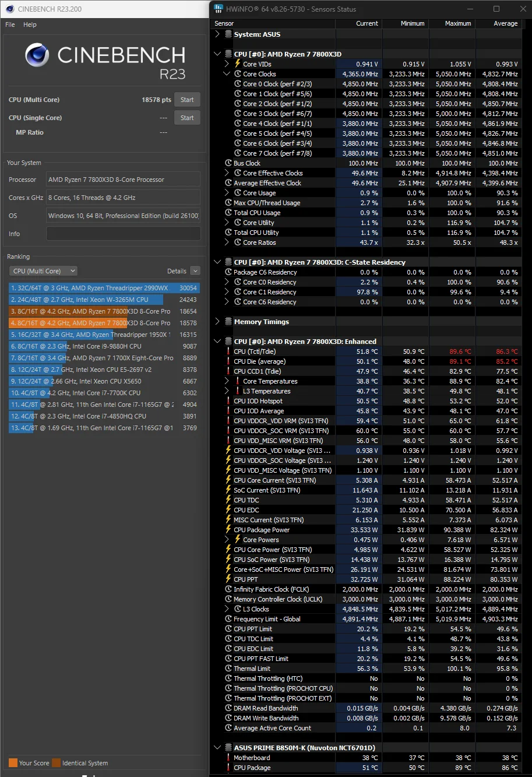The height and width of the screenshot is (777, 532).
Task: Select the Intel Xeon W-3265M ranking row
Action: 104,300
